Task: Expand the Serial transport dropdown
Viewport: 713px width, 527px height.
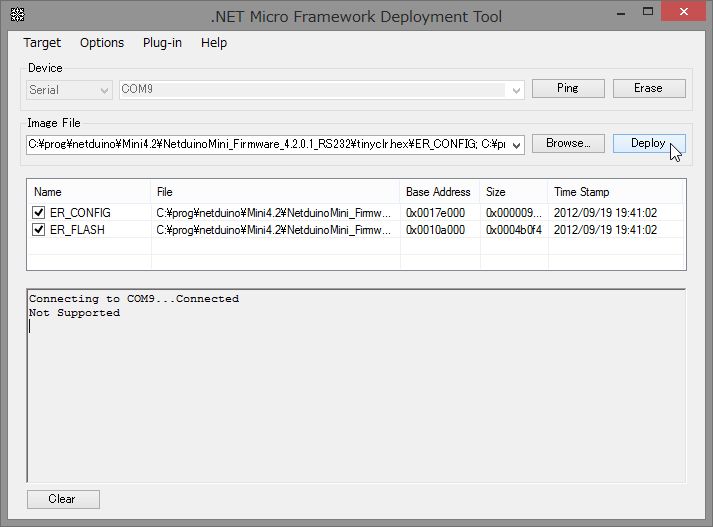Action: pyautogui.click(x=104, y=90)
